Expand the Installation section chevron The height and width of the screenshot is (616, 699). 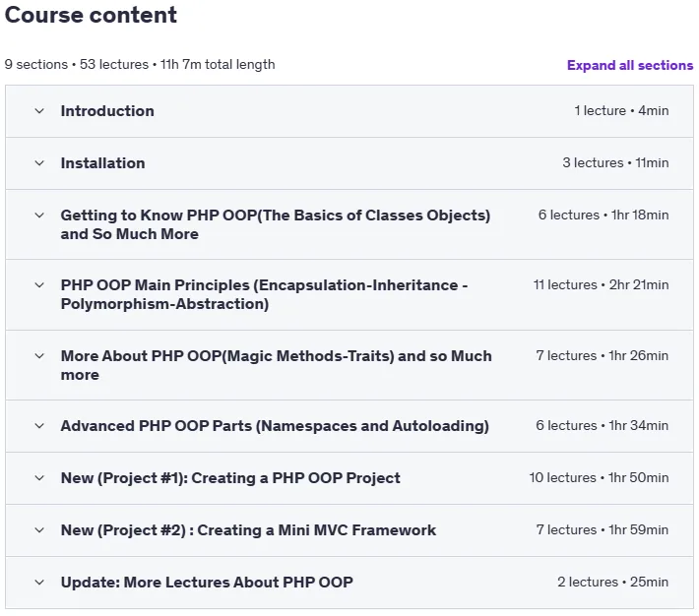pos(39,163)
